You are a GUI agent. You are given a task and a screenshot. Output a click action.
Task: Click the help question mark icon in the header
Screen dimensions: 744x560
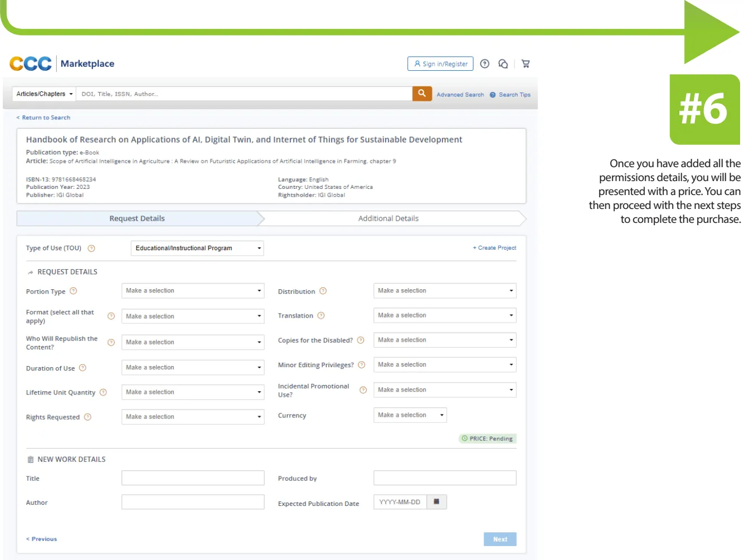coord(484,64)
